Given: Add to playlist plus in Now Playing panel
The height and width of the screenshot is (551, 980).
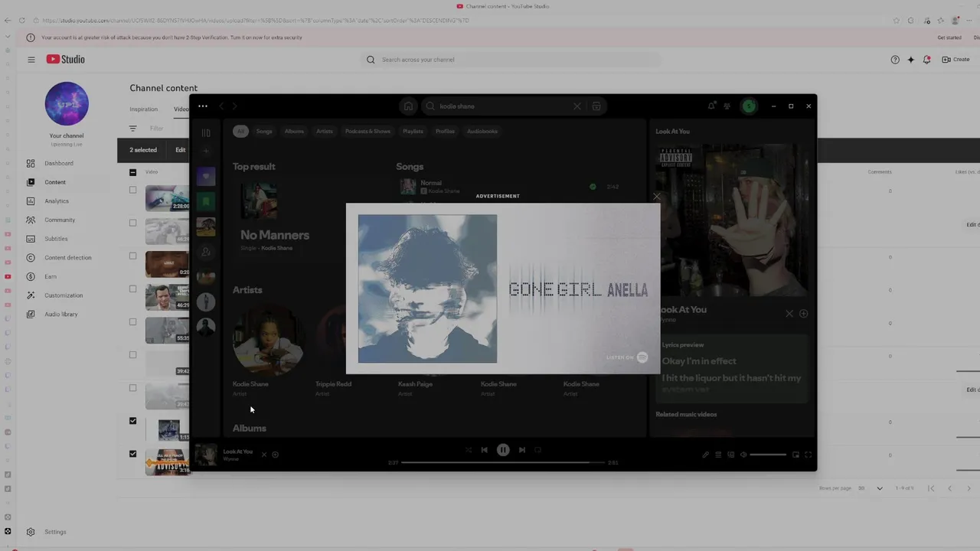Looking at the screenshot, I should tap(803, 313).
